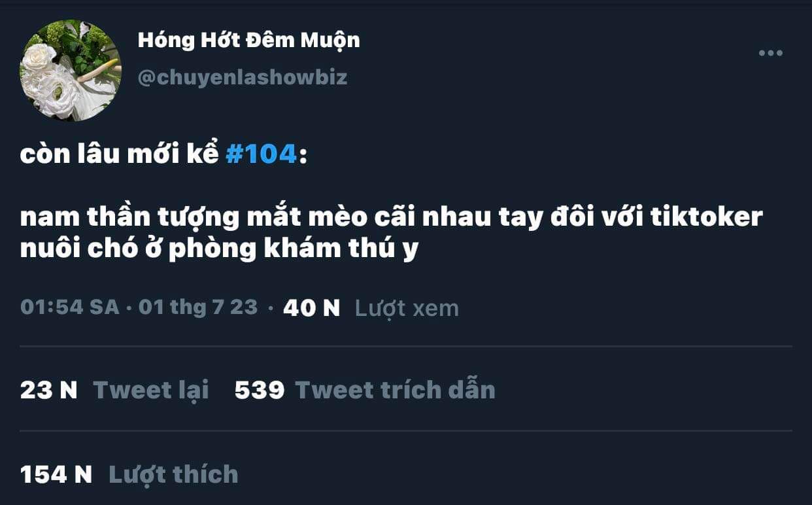The image size is (812, 505).
Task: Click the display name Hóng Hớt Đêm Muộn
Action: coord(248,41)
